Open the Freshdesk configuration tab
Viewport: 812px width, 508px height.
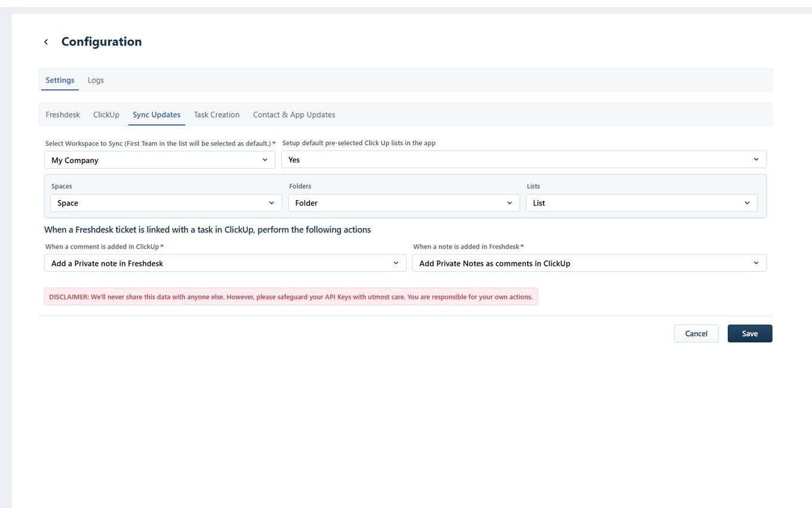tap(63, 114)
